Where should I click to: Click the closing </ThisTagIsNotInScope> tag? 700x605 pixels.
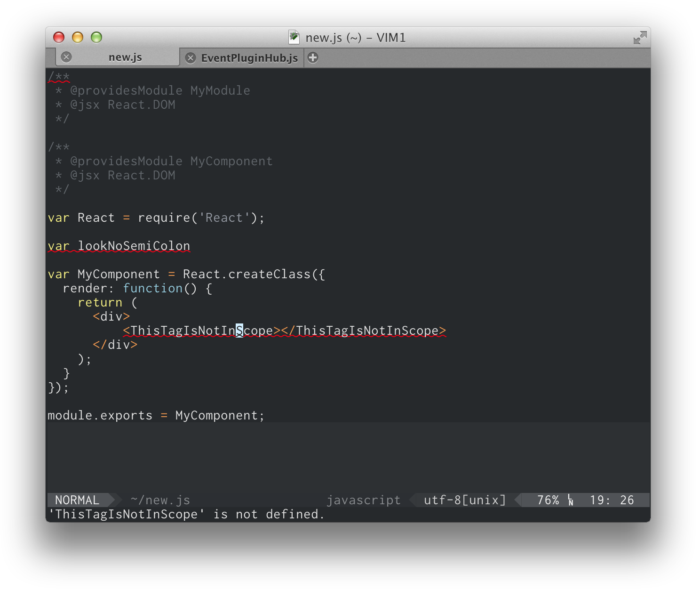[364, 331]
